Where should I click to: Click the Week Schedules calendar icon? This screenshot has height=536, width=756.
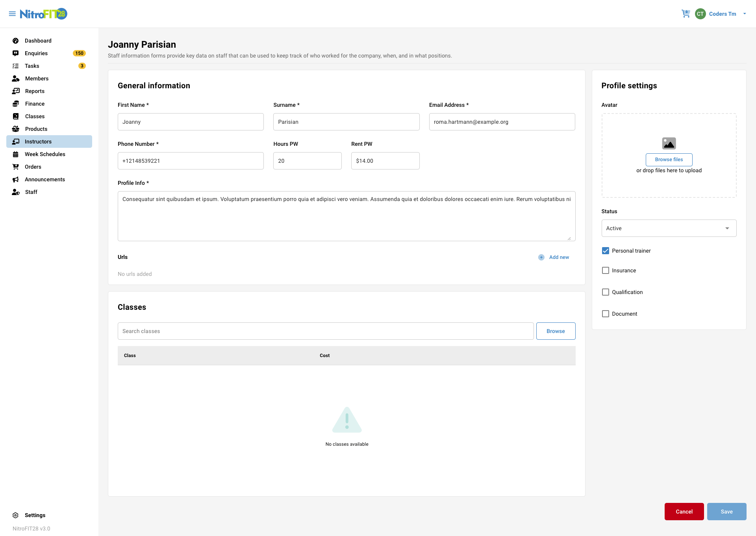[x=16, y=154]
